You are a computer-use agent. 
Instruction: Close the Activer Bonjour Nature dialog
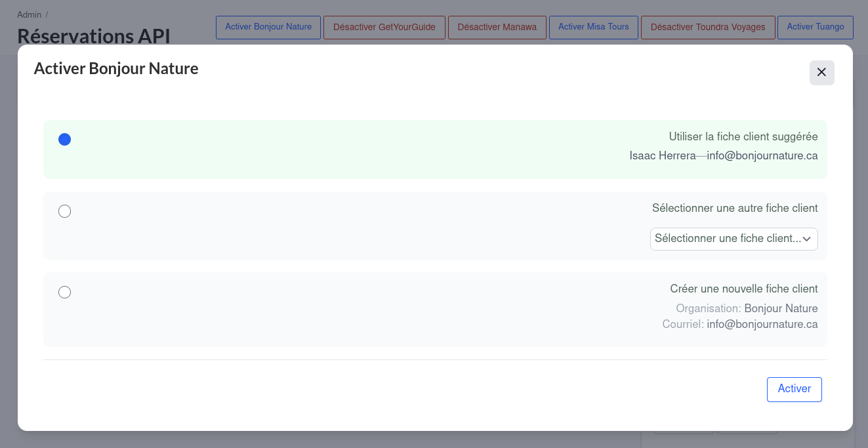(821, 73)
